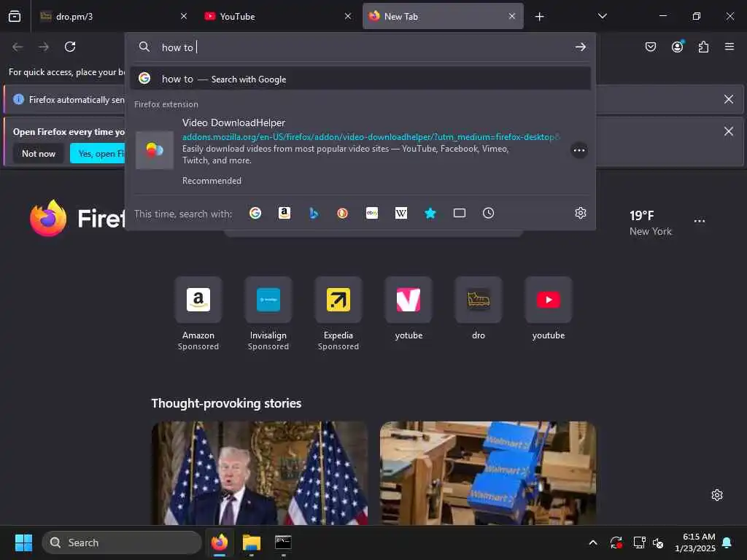Open the 'dro' shortcut tile
This screenshot has width=747, height=560.
pos(479,309)
